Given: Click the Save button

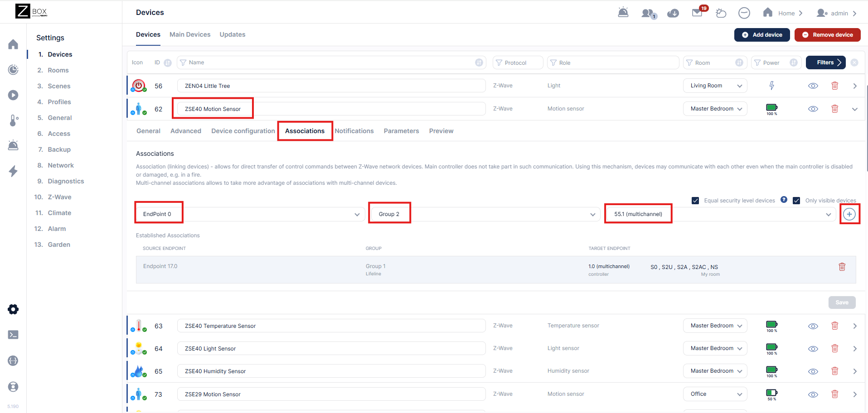Looking at the screenshot, I should [842, 303].
